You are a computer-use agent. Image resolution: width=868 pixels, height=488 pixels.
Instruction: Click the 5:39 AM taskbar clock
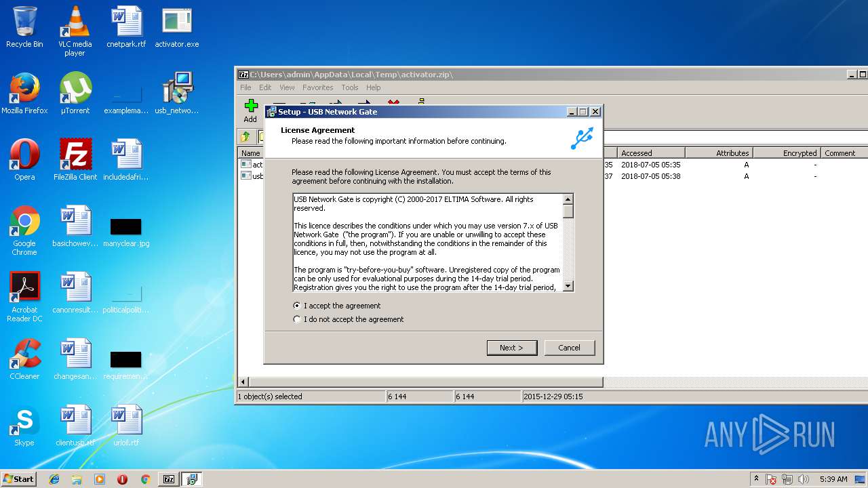coord(833,479)
